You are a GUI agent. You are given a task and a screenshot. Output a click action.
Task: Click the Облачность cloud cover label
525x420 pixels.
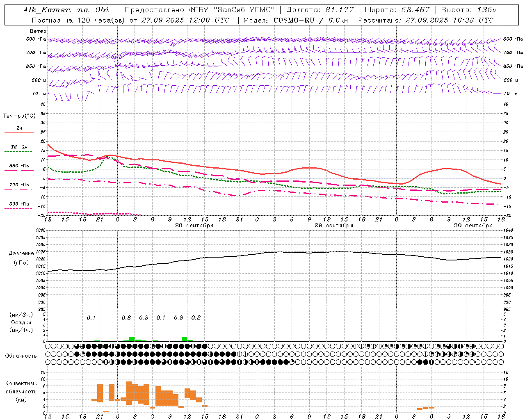[x=21, y=356]
